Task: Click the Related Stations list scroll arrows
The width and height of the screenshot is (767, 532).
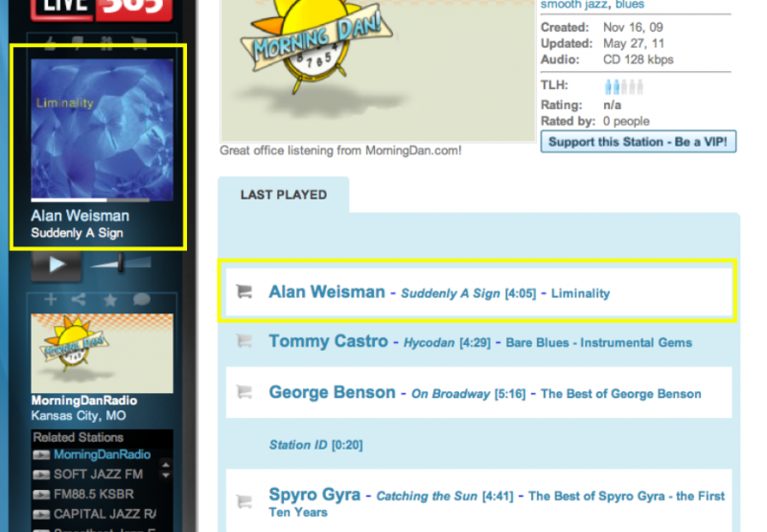Action: coord(165,469)
